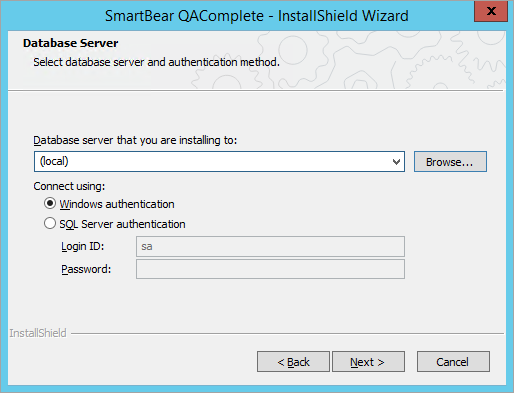
Task: Click the 'Database Server' heading text
Action: pyautogui.click(x=71, y=43)
